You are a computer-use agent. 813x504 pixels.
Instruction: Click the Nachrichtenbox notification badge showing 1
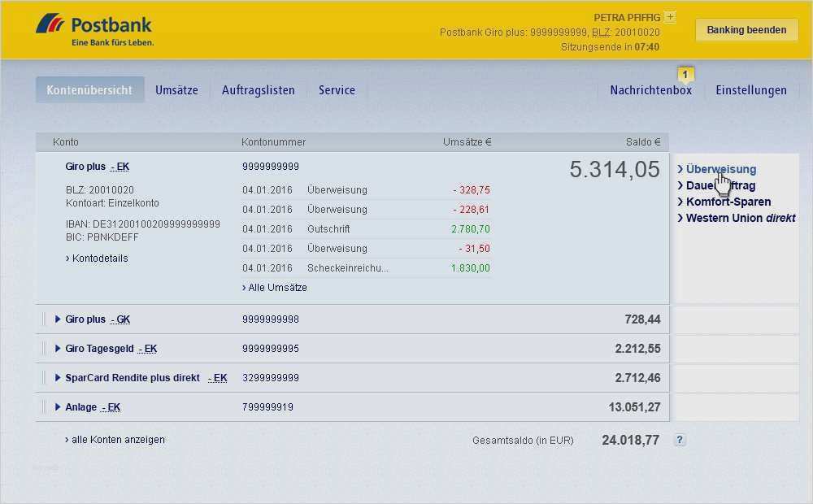point(685,75)
